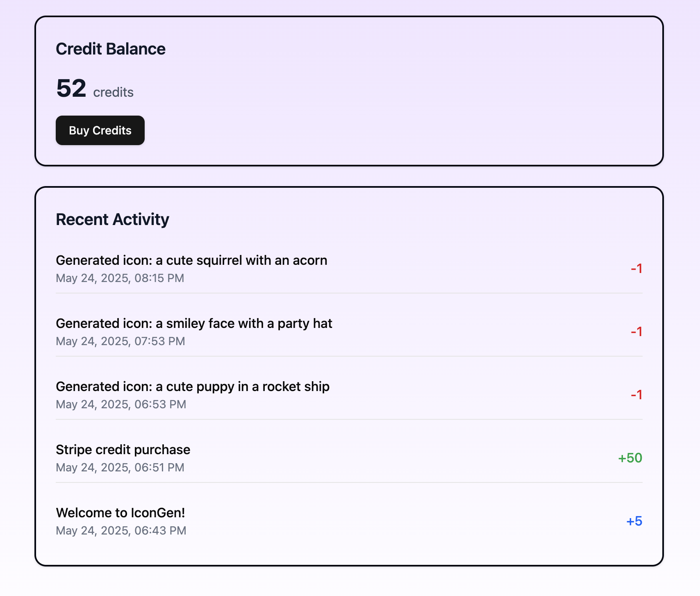The height and width of the screenshot is (596, 700).
Task: Click the -1 amount for squirrel icon
Action: click(x=636, y=269)
